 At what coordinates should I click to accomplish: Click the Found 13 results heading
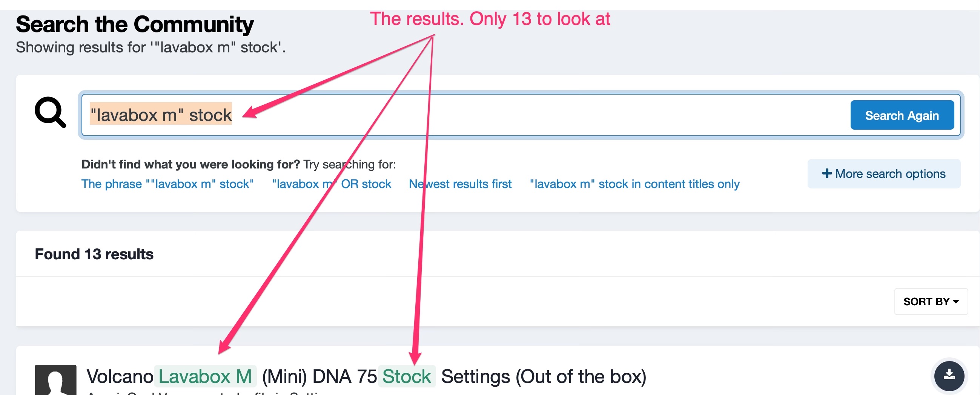[x=94, y=254]
